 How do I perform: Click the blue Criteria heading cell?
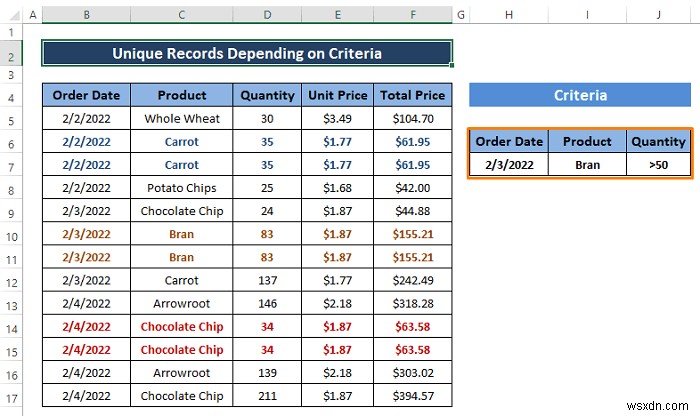[579, 95]
